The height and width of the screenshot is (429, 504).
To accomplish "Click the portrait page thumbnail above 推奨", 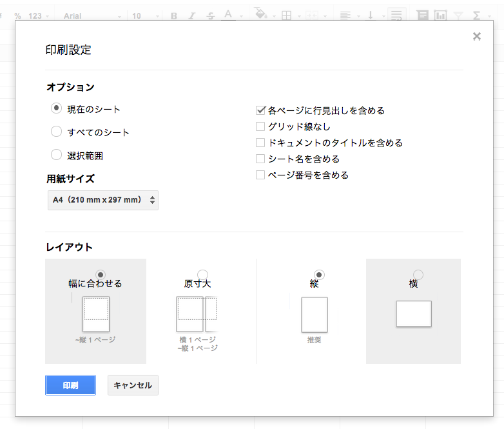I will 315,314.
